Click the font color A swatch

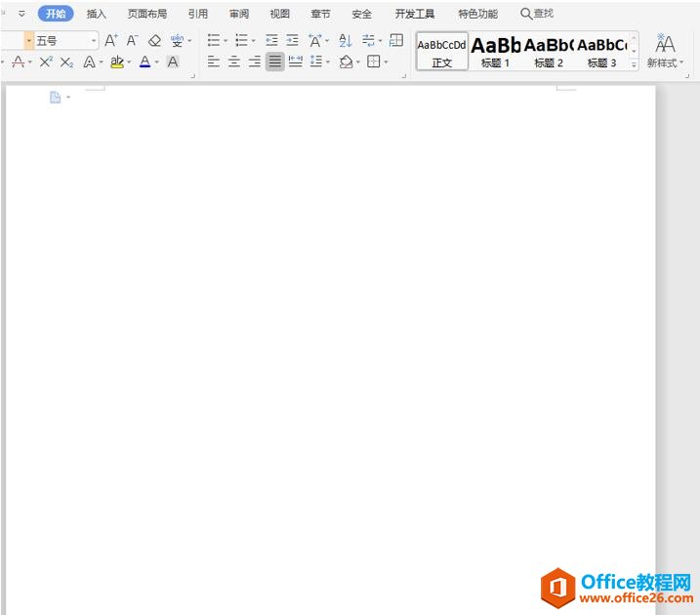click(144, 61)
